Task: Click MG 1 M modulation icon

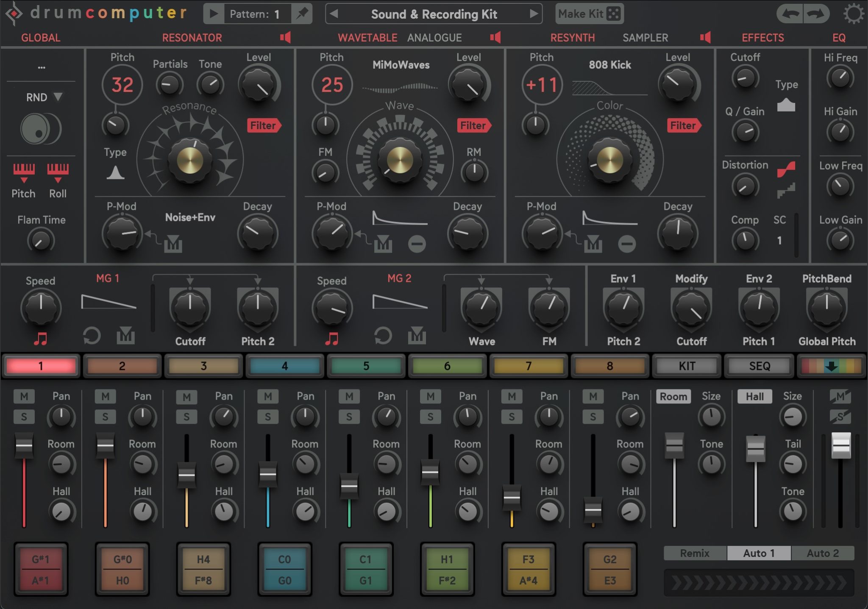Action: [x=125, y=336]
